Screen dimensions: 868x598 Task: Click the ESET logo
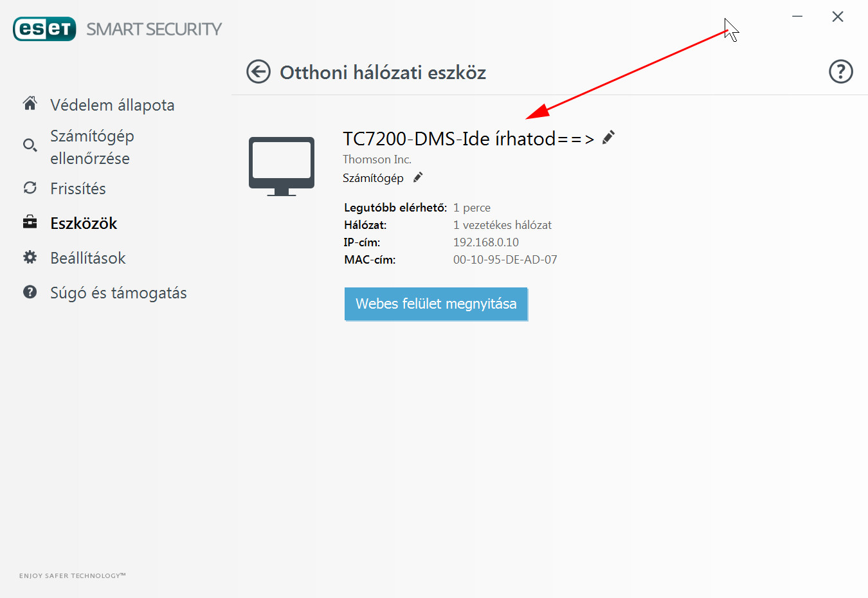[44, 29]
